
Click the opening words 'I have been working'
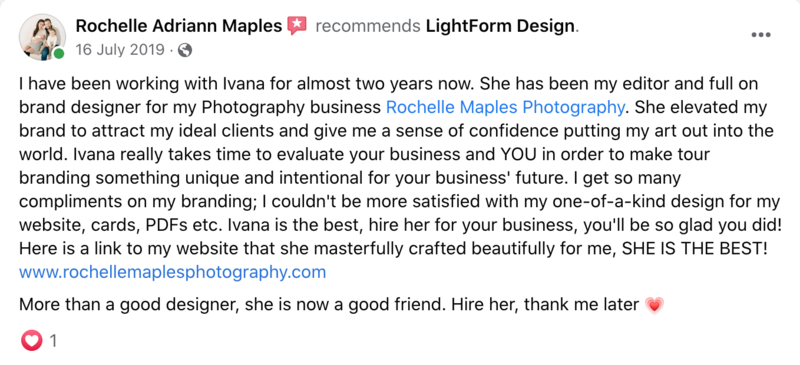88,84
